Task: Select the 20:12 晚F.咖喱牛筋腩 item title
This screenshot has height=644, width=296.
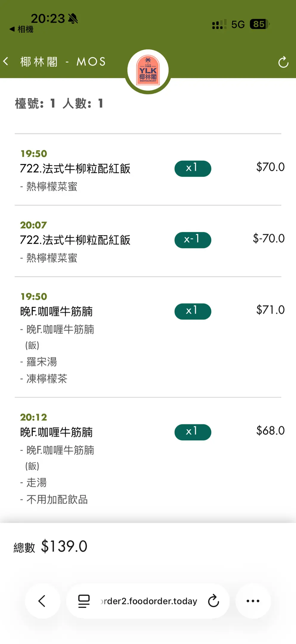Action: (56, 432)
